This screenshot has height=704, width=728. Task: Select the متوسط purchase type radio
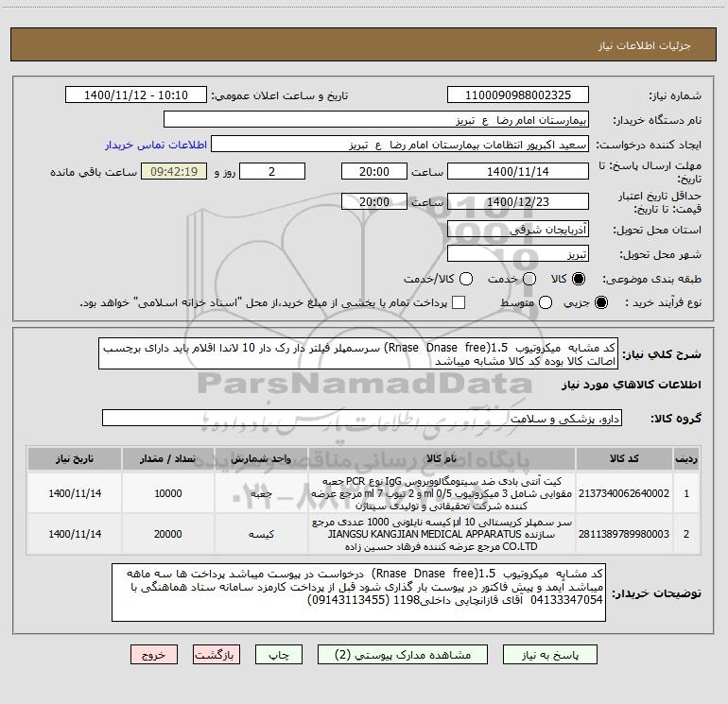point(546,302)
